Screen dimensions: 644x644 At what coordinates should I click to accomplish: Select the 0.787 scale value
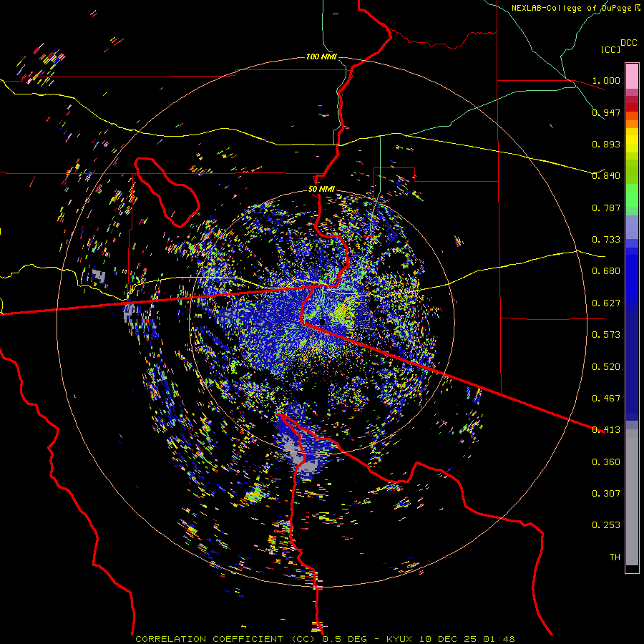(x=606, y=208)
